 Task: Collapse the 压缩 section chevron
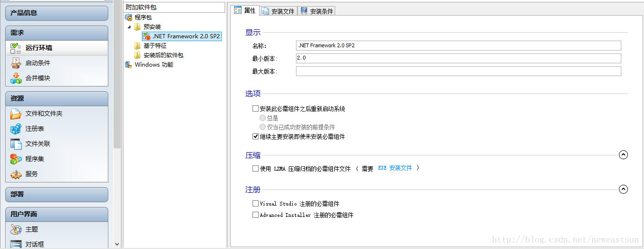(623, 155)
